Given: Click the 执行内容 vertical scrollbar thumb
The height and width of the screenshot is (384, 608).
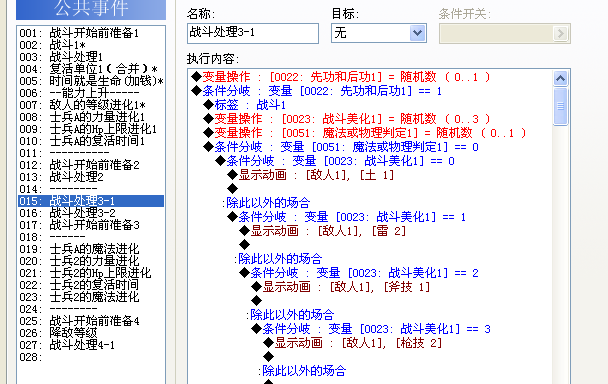Looking at the screenshot, I should 560,106.
